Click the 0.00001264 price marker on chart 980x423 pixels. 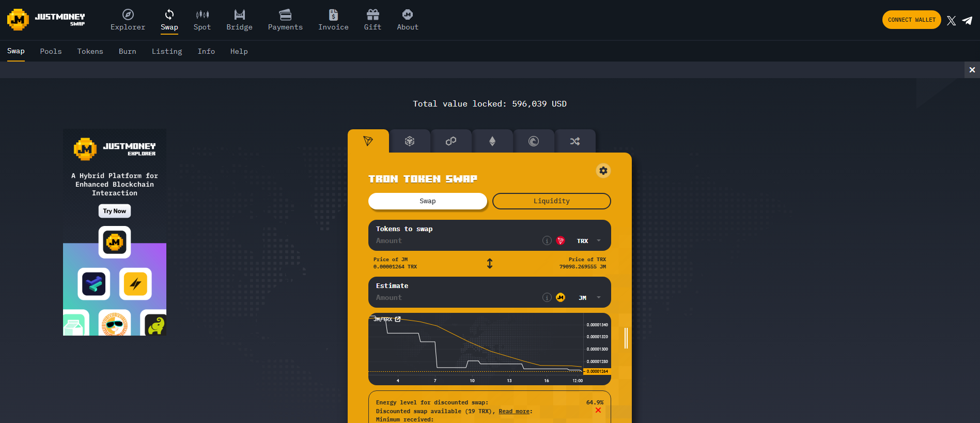tap(597, 371)
